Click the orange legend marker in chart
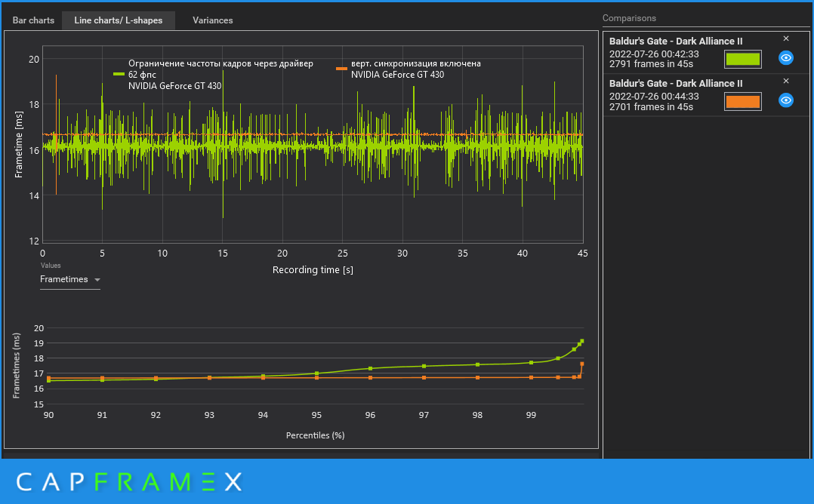Image resolution: width=814 pixels, height=504 pixels. pos(341,68)
